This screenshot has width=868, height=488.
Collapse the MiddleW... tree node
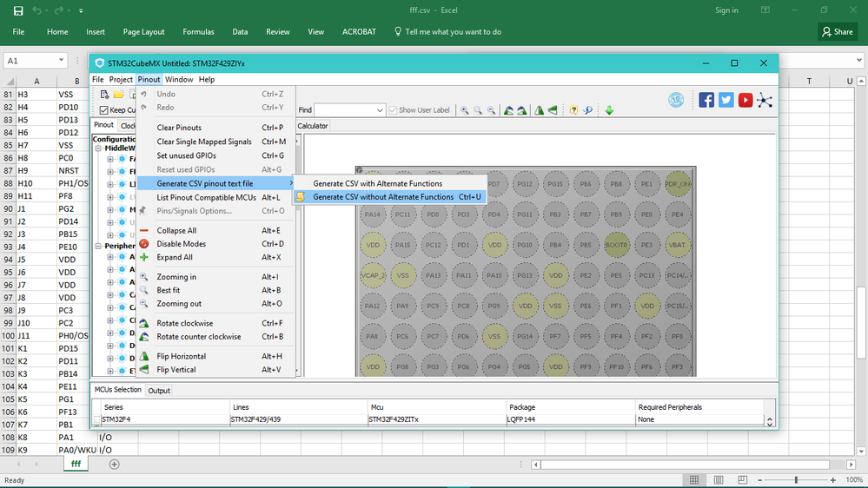coord(98,148)
